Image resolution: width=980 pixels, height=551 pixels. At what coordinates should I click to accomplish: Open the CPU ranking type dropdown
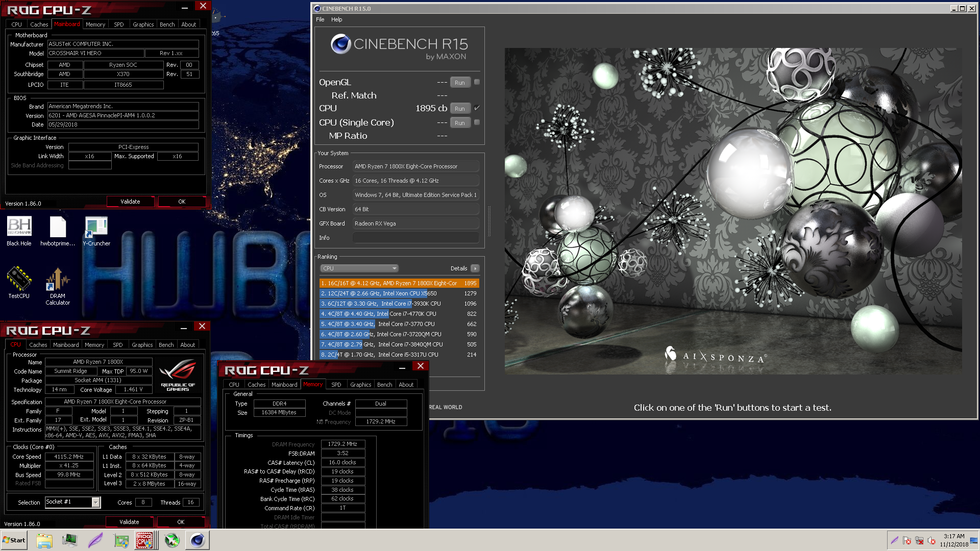point(359,268)
